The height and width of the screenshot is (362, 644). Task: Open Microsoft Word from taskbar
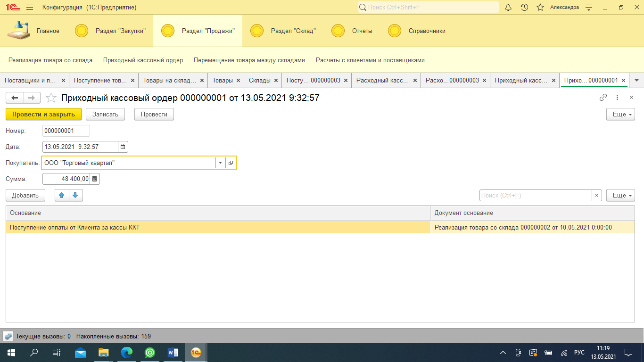coord(173,352)
